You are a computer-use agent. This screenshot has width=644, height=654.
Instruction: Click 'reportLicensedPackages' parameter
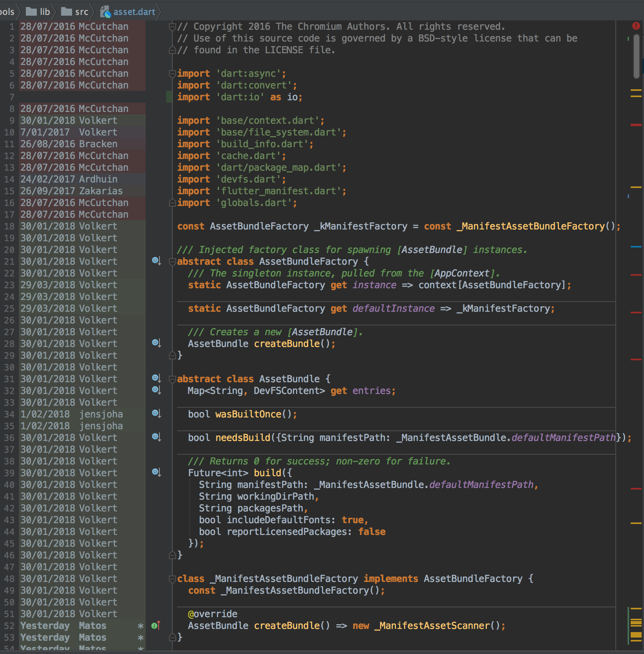[x=287, y=532]
